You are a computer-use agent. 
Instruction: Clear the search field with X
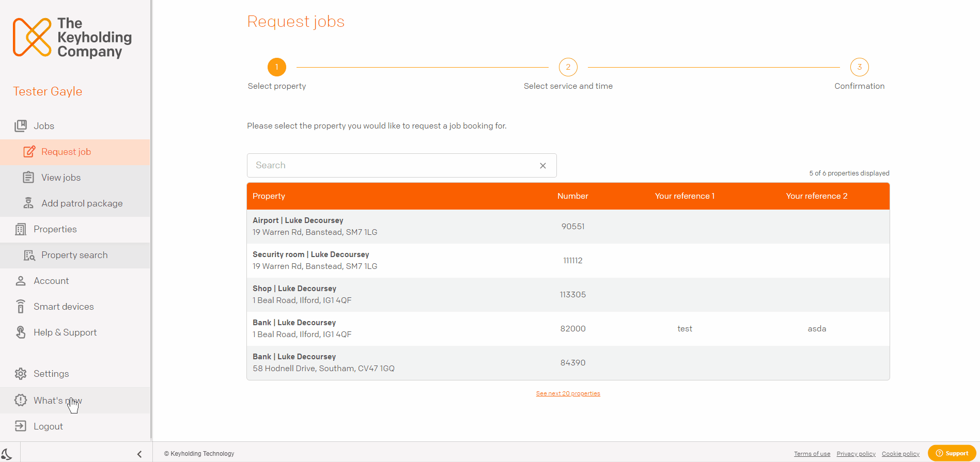coord(543,166)
